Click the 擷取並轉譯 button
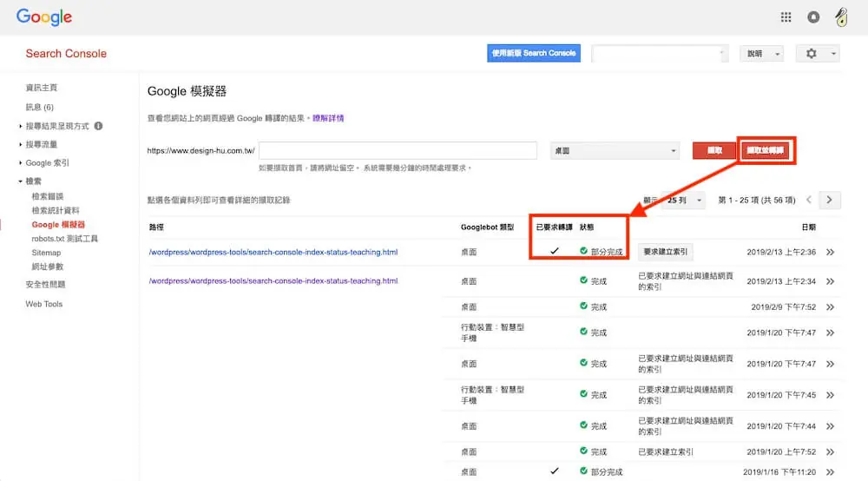This screenshot has width=868, height=481. click(x=765, y=150)
